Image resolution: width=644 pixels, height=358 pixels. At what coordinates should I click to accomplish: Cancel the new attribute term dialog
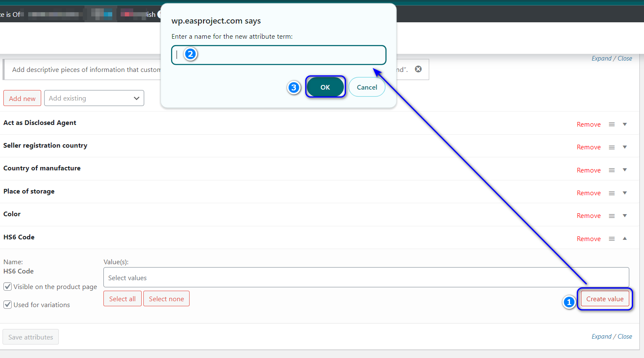(367, 87)
